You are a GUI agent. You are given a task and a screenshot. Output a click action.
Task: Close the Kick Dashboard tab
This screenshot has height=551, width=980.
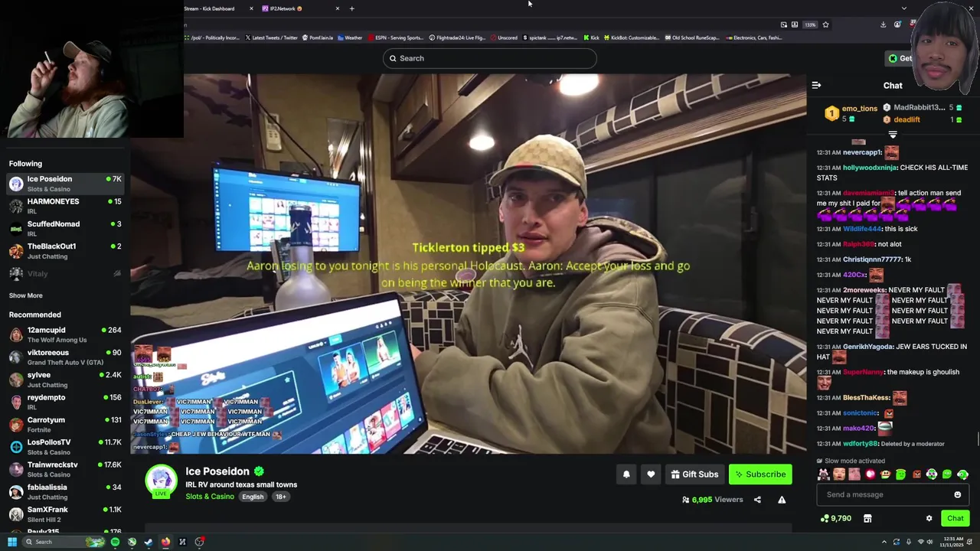(x=251, y=8)
